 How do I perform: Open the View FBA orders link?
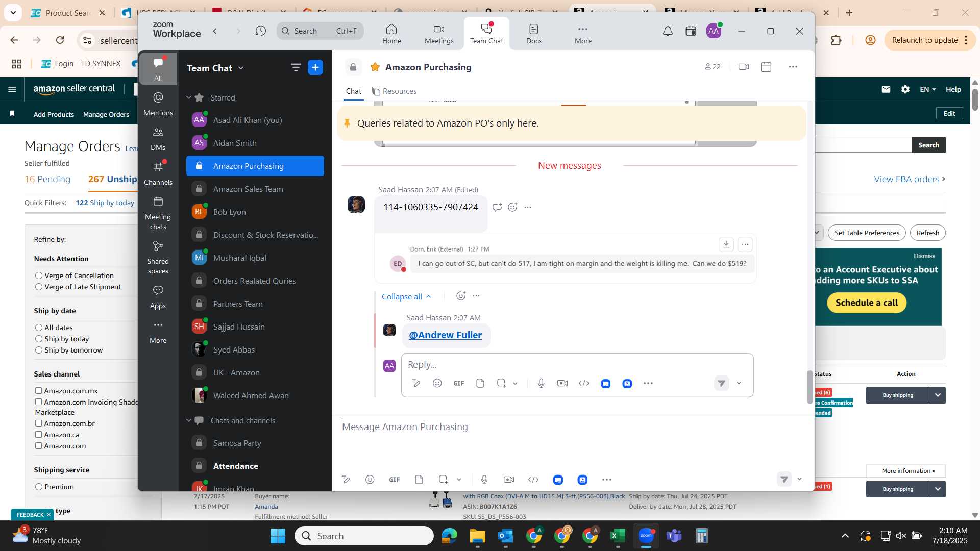tap(910, 179)
